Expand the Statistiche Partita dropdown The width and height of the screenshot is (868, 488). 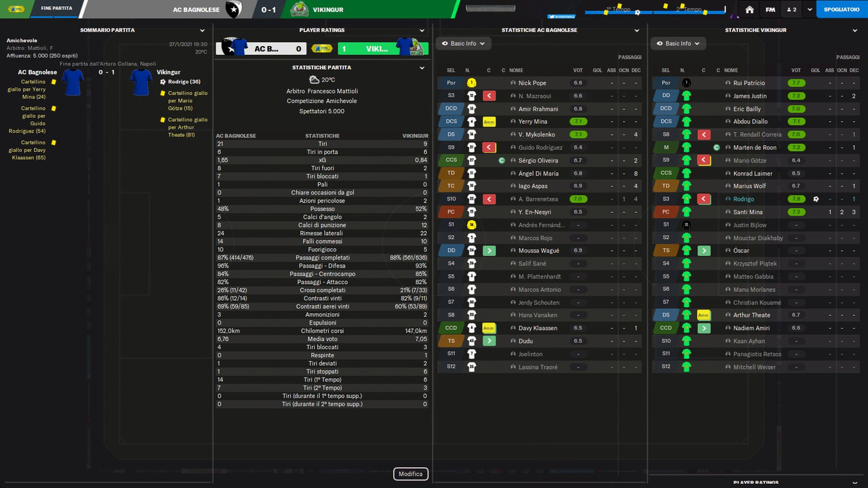(422, 68)
